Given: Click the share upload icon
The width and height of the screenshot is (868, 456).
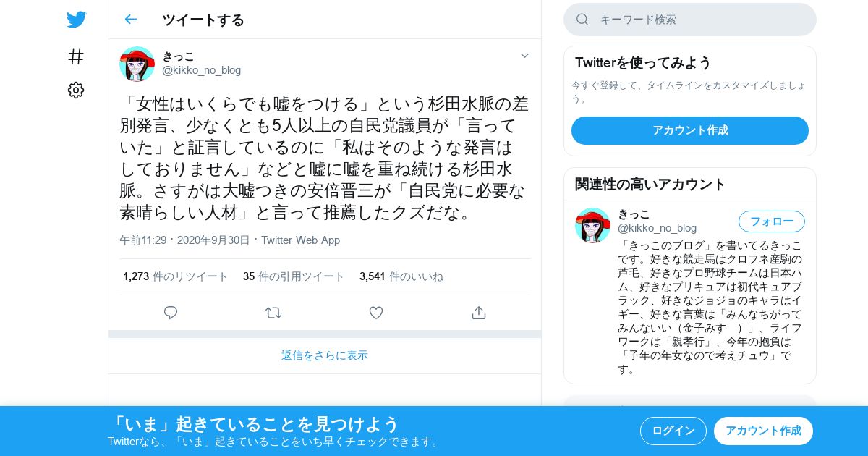Looking at the screenshot, I should click(478, 313).
